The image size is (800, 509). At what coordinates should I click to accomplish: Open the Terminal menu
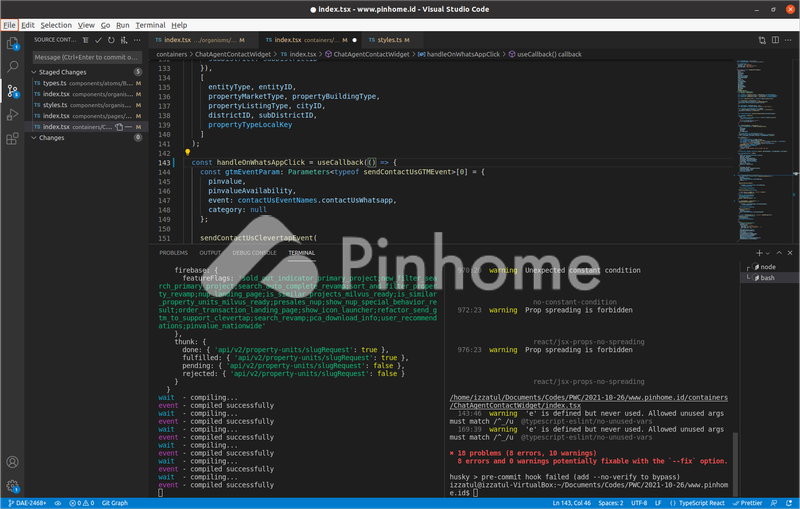150,25
